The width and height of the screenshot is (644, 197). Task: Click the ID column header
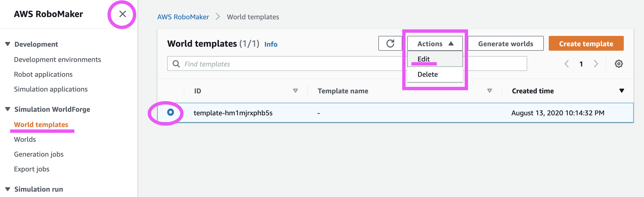tap(198, 91)
